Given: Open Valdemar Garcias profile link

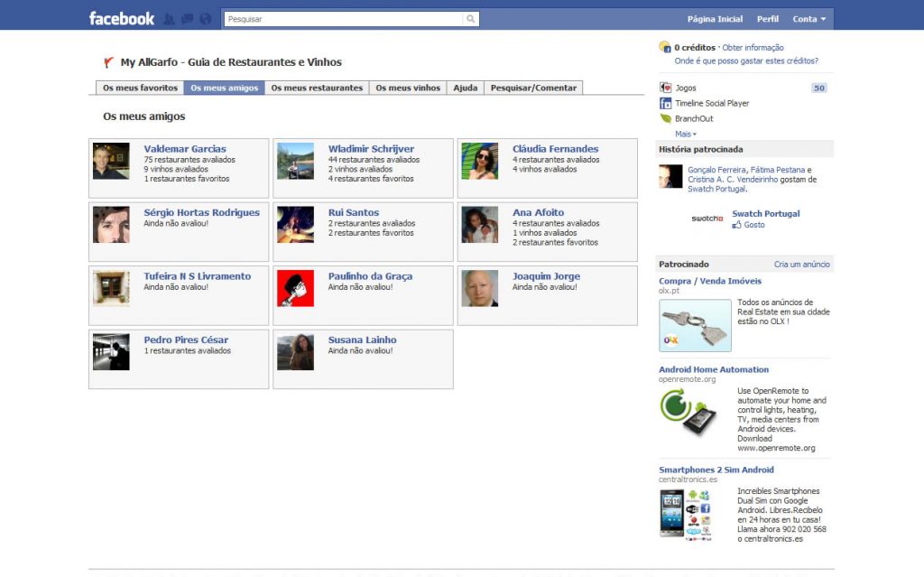Looking at the screenshot, I should click(x=185, y=149).
